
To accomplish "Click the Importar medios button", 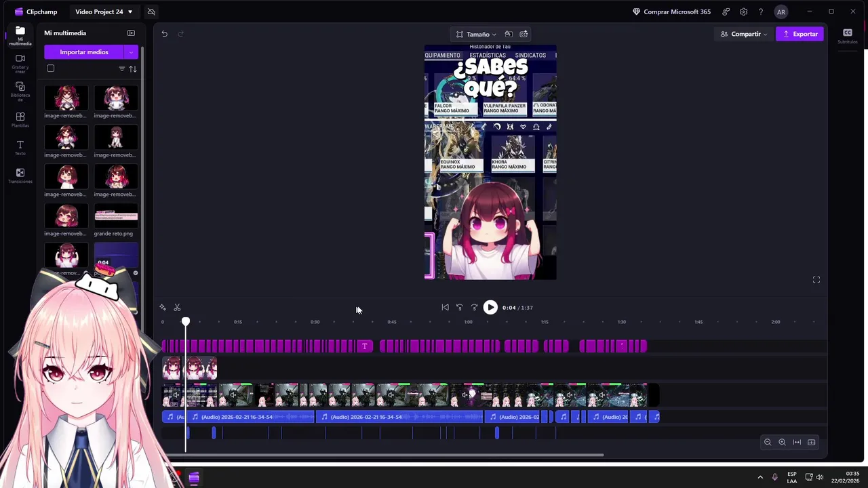I will coord(84,52).
